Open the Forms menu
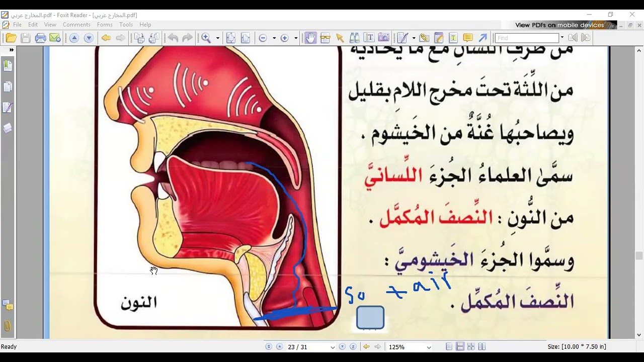The image size is (644, 362). point(105,25)
